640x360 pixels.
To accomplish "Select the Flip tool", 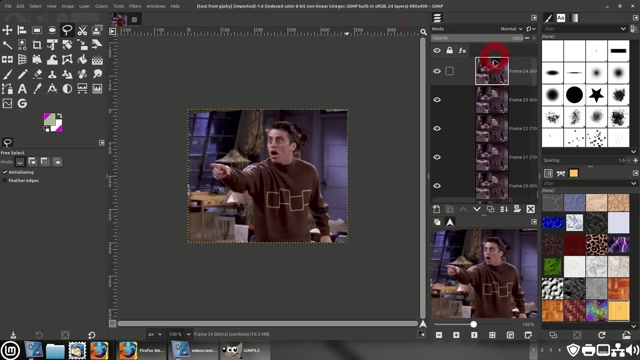I will (x=7, y=60).
